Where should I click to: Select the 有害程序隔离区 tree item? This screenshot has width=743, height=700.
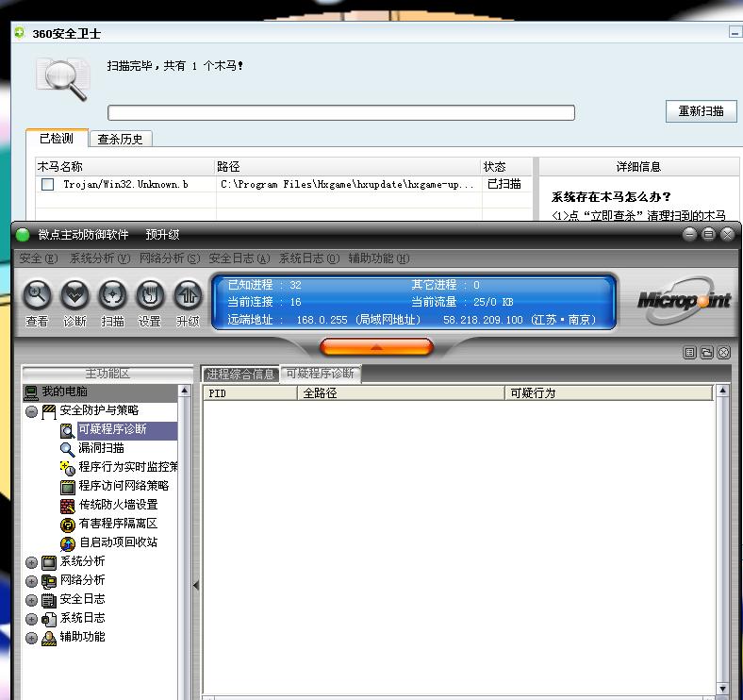point(118,524)
